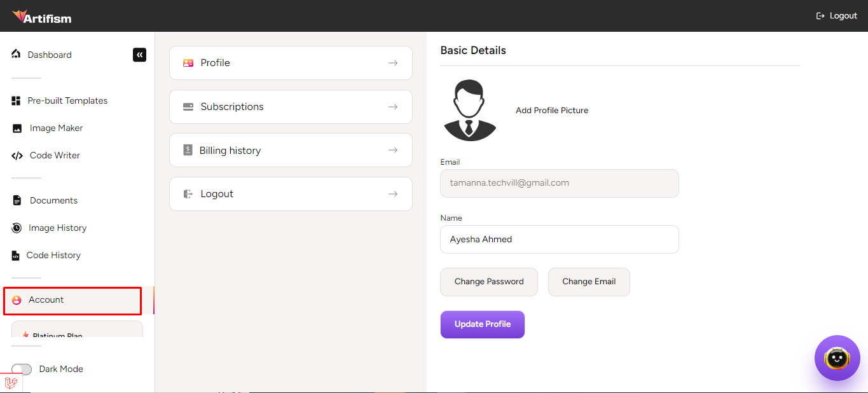Expand the Billing history arrow
The height and width of the screenshot is (393, 868).
point(393,151)
